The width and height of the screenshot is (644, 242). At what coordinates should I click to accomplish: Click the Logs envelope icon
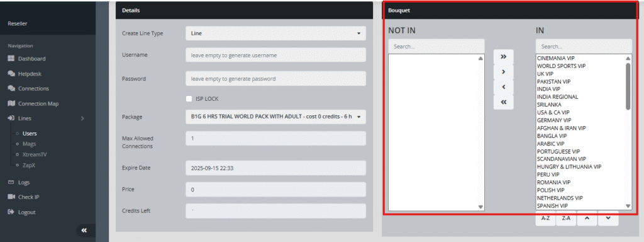(11, 182)
